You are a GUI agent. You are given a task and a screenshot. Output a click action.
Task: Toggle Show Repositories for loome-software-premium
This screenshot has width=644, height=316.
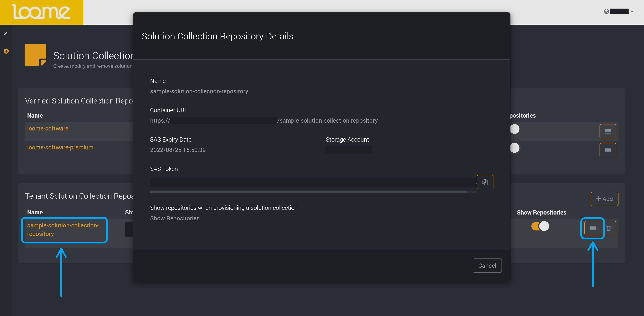pyautogui.click(x=514, y=148)
